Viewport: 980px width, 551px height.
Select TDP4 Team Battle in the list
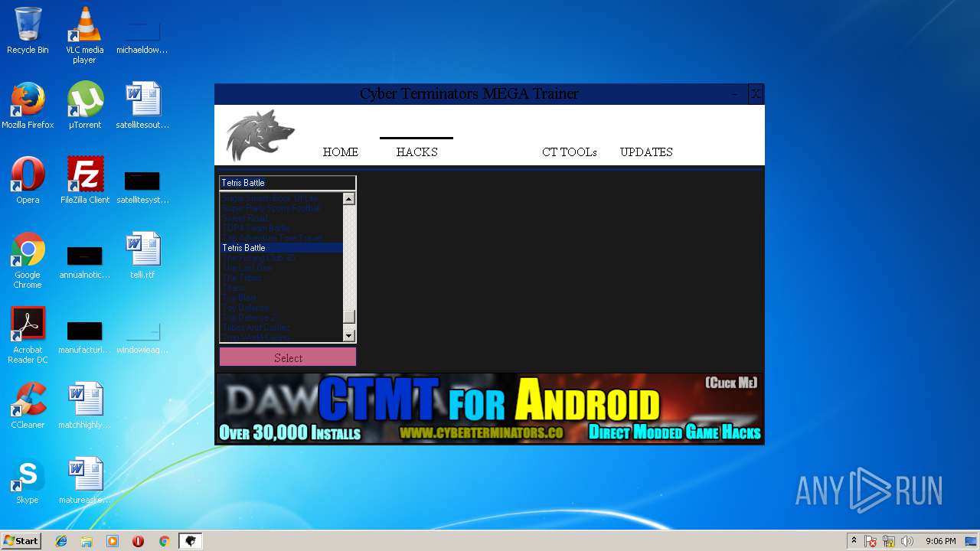coord(281,228)
